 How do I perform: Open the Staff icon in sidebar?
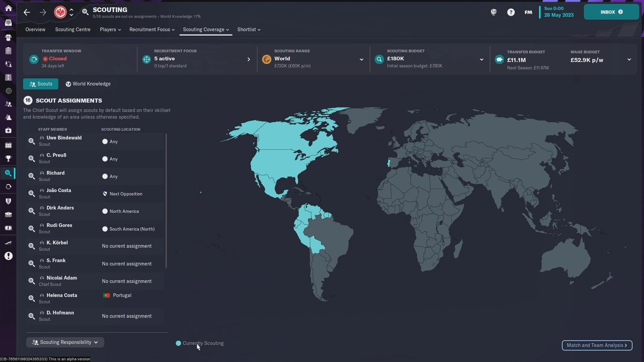click(8, 104)
